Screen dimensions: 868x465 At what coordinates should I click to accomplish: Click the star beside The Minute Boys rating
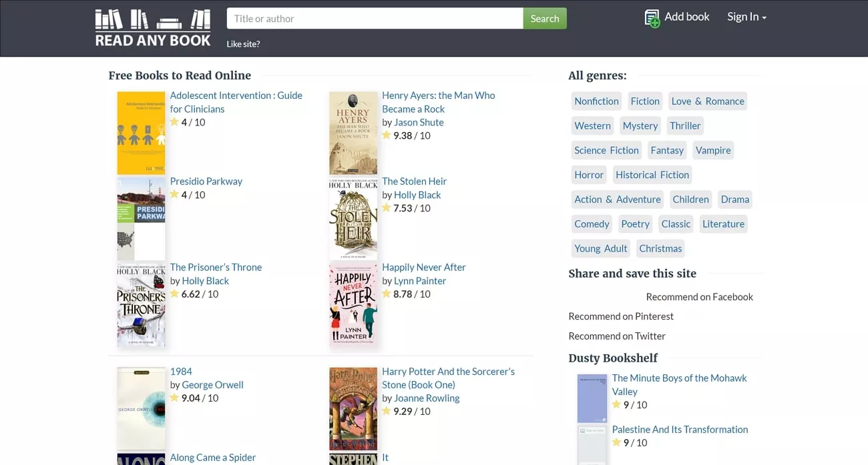coord(617,404)
